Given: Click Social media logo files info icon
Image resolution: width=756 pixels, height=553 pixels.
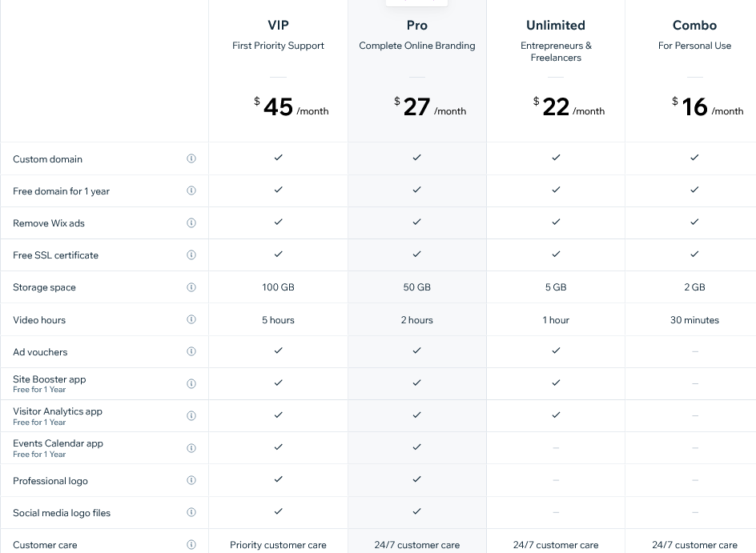Looking at the screenshot, I should click(x=191, y=512).
